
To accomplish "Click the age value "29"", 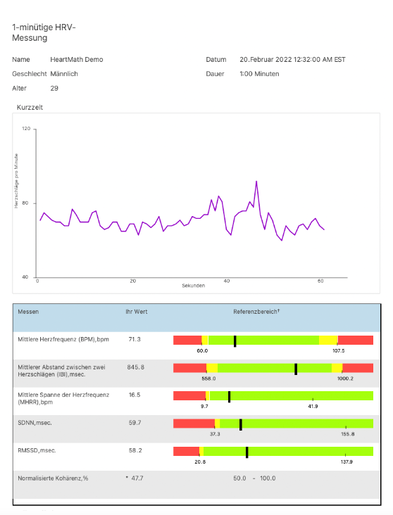I will [54, 88].
